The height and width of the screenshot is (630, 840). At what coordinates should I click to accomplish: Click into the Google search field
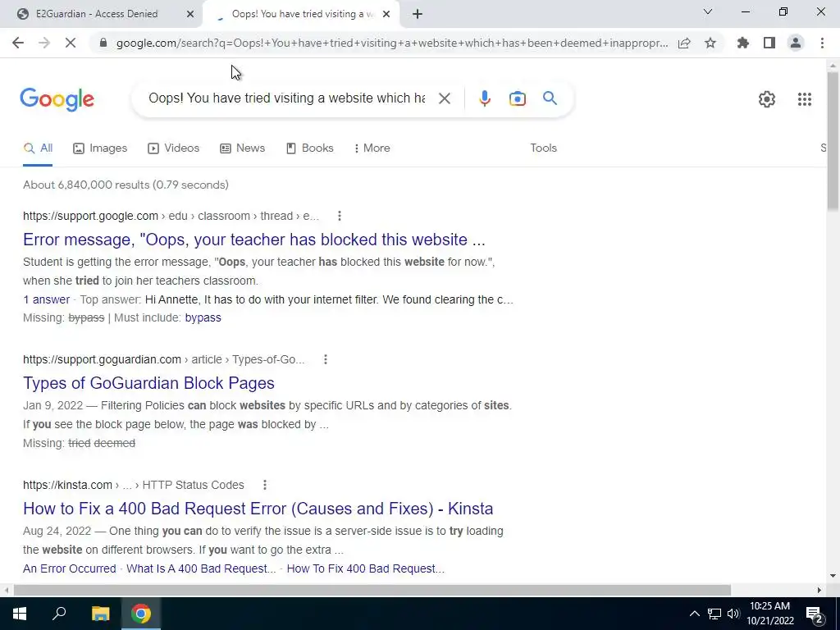click(x=286, y=98)
